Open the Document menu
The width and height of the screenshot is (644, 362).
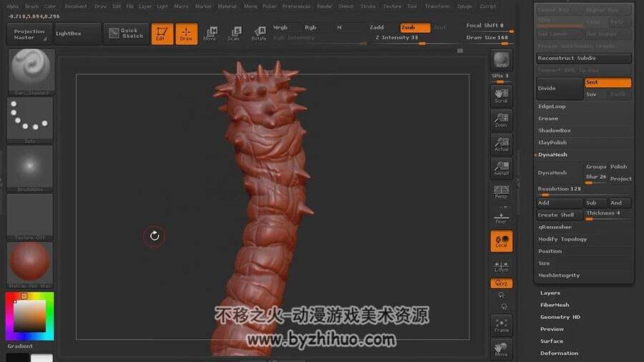(x=76, y=6)
